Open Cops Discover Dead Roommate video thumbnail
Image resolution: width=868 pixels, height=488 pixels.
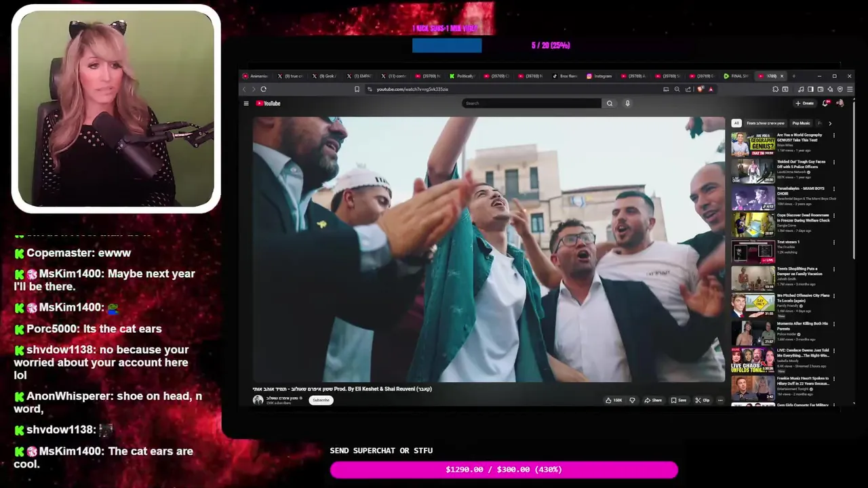[x=753, y=225]
